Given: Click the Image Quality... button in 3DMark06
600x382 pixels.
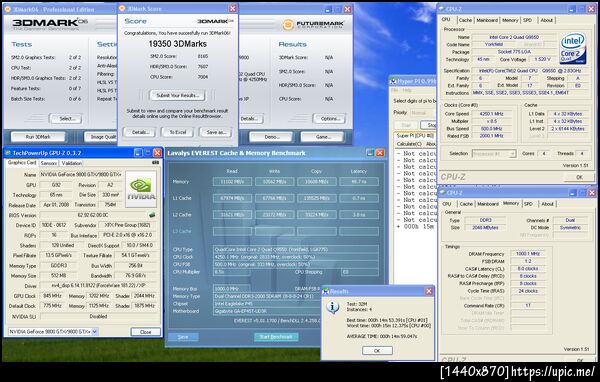Looking at the screenshot, I should (101, 137).
